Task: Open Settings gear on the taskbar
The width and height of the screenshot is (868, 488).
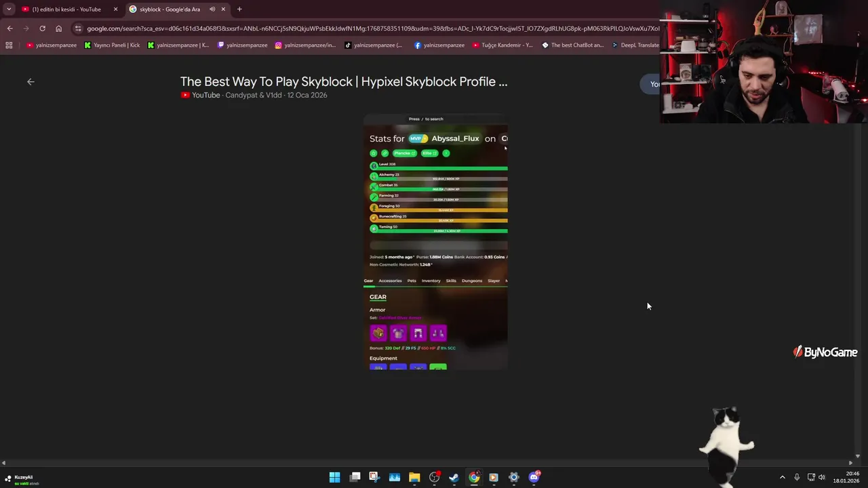Action: 513,477
